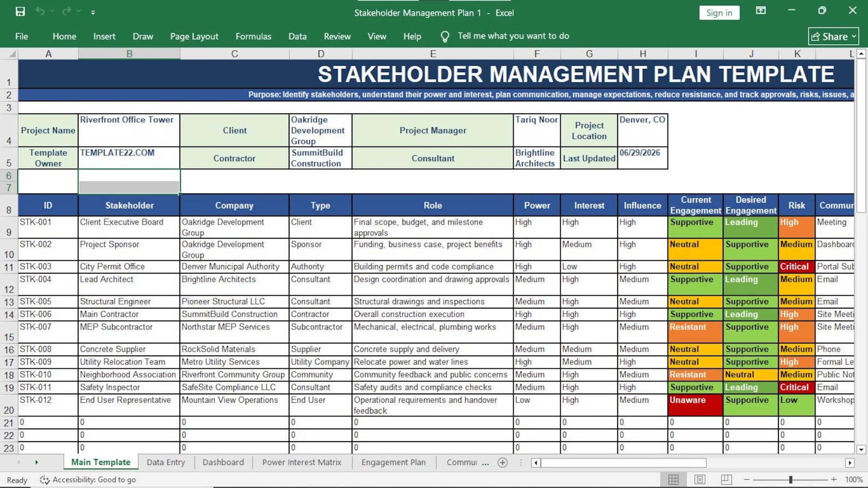Image resolution: width=868 pixels, height=488 pixels.
Task: Click the Undo arrow icon
Action: [40, 11]
